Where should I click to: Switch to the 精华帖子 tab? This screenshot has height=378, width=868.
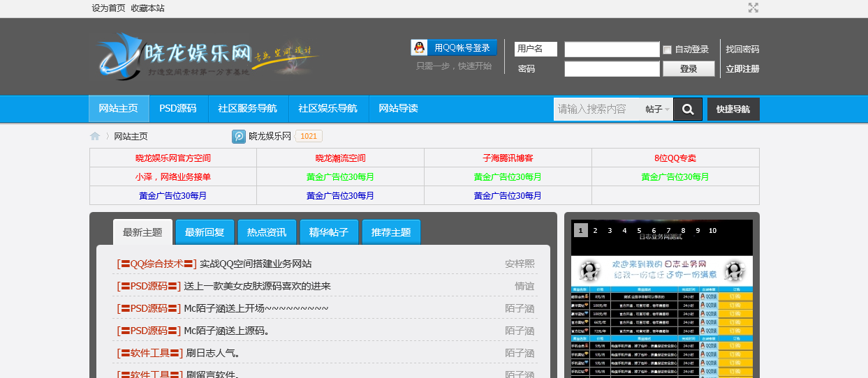(x=329, y=232)
